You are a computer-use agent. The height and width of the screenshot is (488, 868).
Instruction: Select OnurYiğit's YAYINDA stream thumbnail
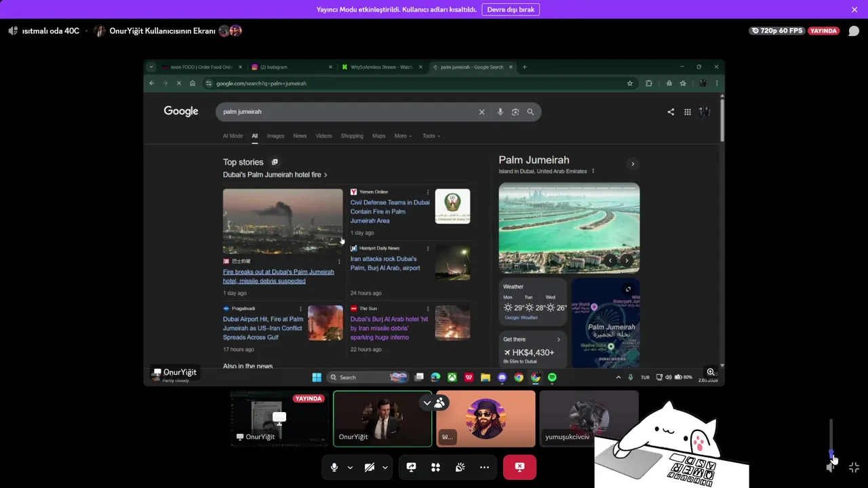click(279, 418)
